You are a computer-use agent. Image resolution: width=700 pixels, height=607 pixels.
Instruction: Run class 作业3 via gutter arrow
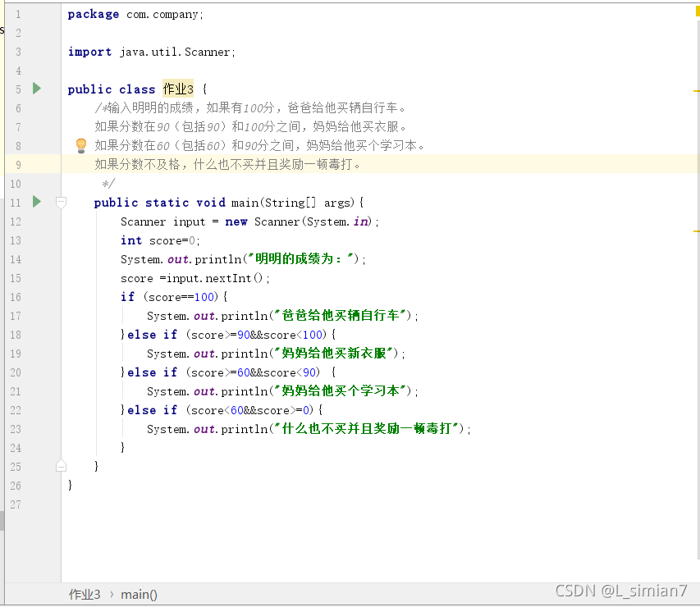(x=37, y=89)
